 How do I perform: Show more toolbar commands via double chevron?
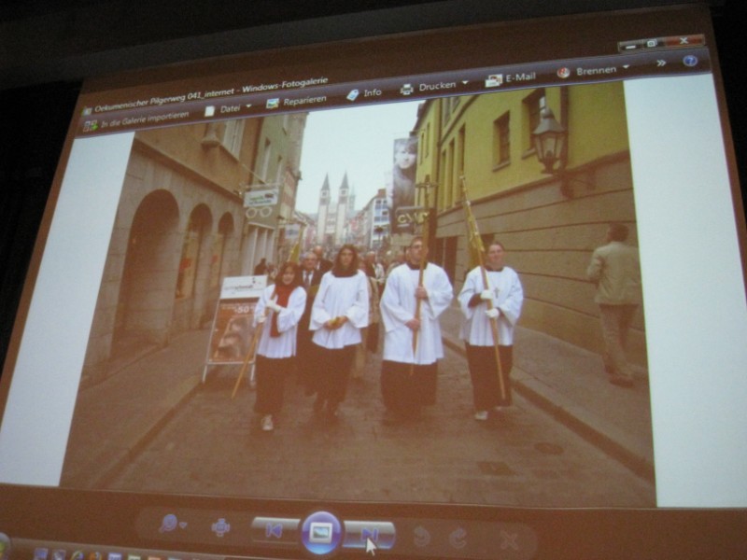(x=661, y=63)
